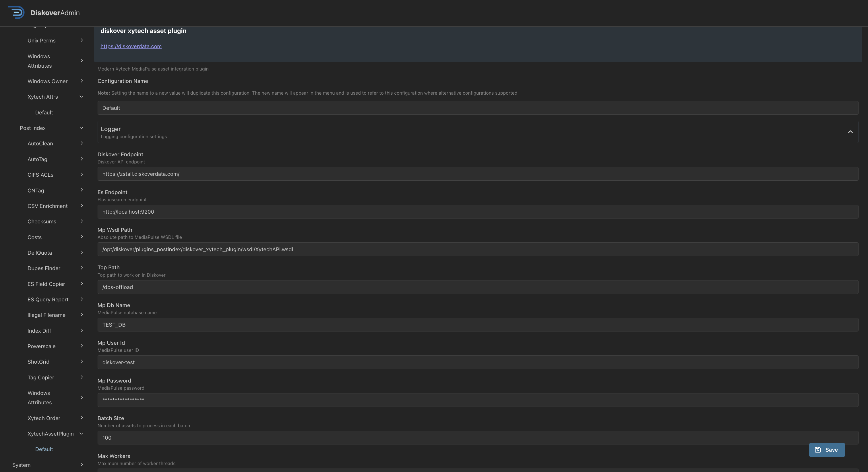Open Dupes Finder menu item
Screen dimensions: 868x472
[x=55, y=268]
